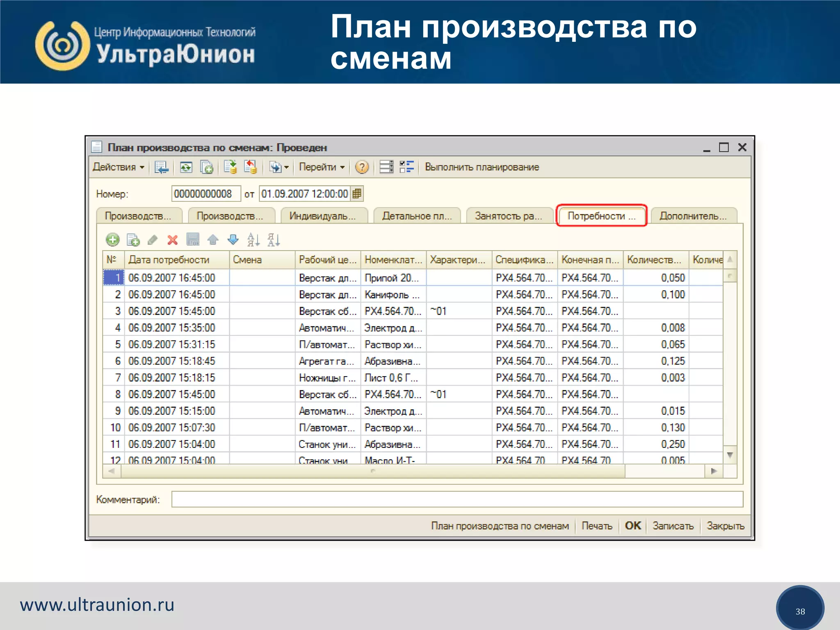Click the horizontal scrollbar thumb in the table
Image resolution: width=840 pixels, height=630 pixels.
373,471
